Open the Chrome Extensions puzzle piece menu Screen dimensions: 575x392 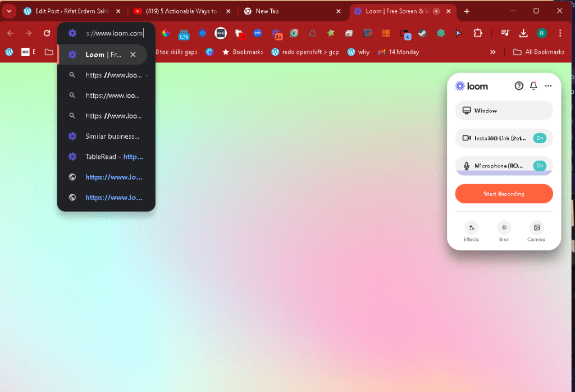click(477, 33)
